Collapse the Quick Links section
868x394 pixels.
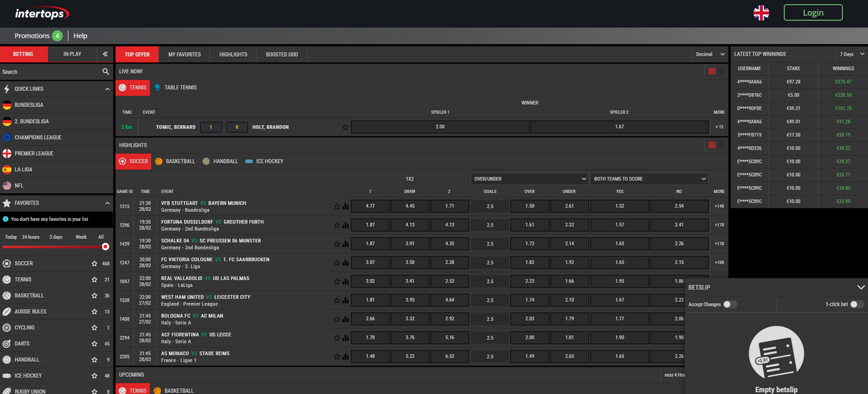tap(107, 89)
